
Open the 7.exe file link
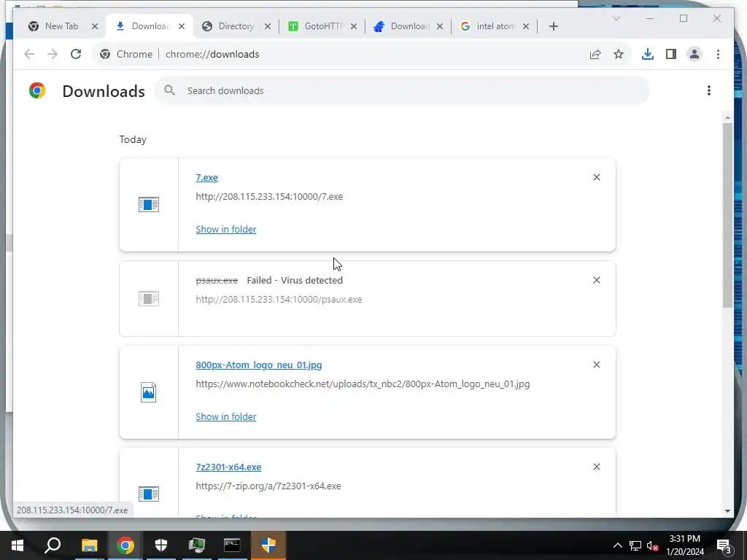pos(206,178)
